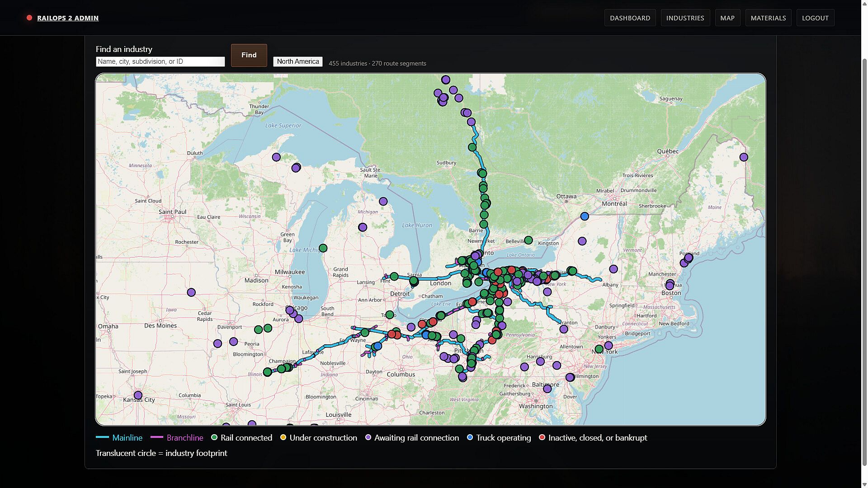Viewport: 868px width, 488px height.
Task: Select the green marker near Flint
Action: tap(394, 276)
